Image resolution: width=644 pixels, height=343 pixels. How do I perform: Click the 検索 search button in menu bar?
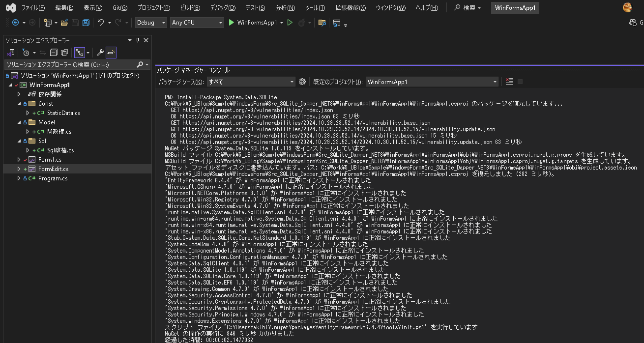coord(466,8)
